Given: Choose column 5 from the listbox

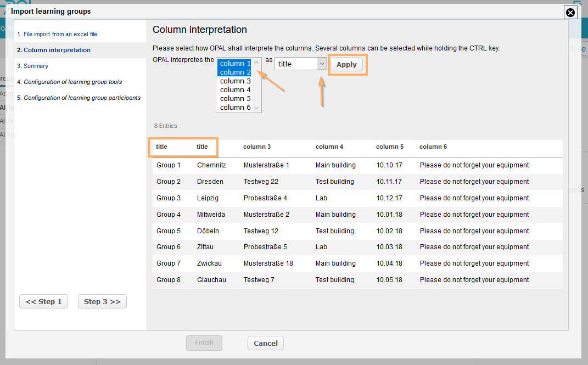Looking at the screenshot, I should pos(235,99).
